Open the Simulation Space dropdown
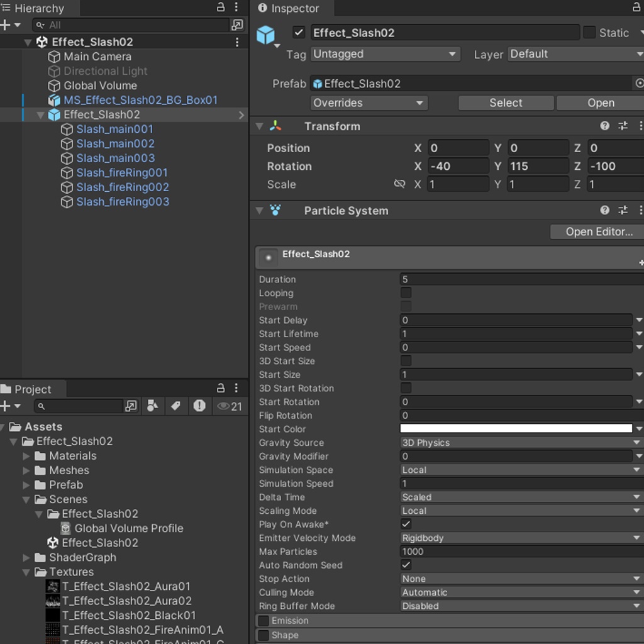Image resolution: width=644 pixels, height=644 pixels. [521, 470]
